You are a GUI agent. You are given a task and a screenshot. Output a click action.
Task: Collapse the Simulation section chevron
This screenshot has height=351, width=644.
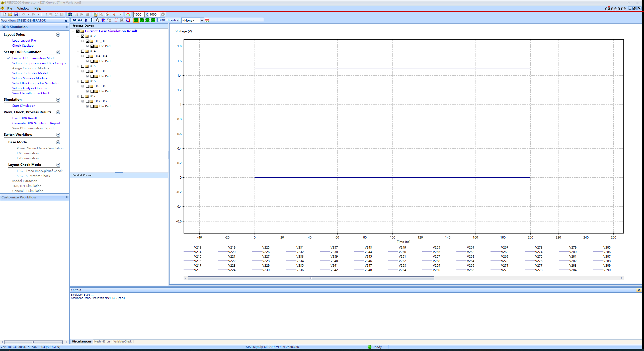click(58, 100)
